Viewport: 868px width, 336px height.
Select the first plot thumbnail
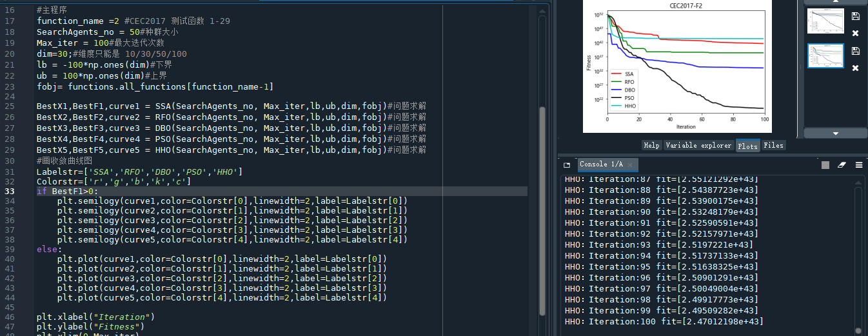point(825,21)
